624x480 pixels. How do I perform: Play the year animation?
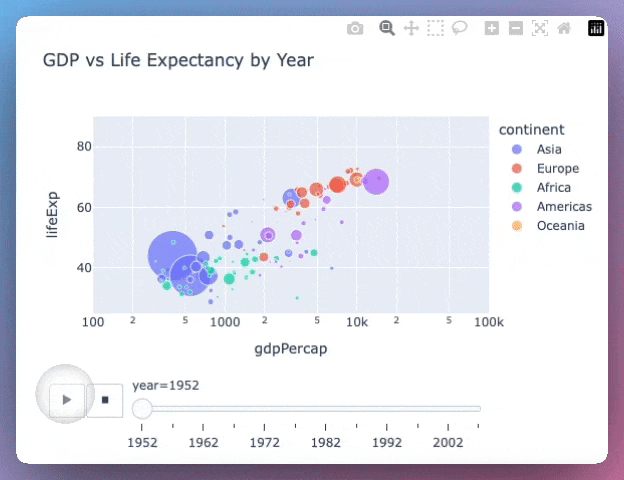67,399
